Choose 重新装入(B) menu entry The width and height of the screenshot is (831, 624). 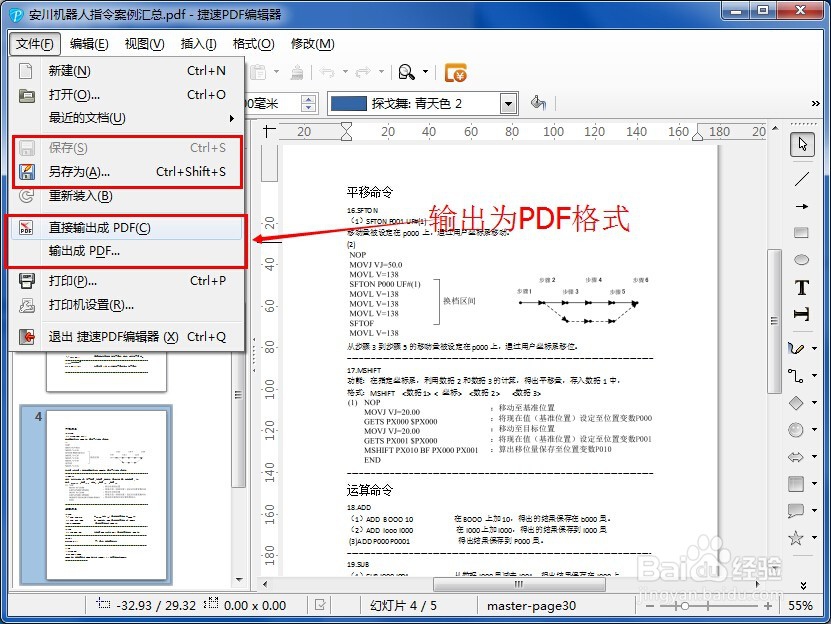(127, 196)
